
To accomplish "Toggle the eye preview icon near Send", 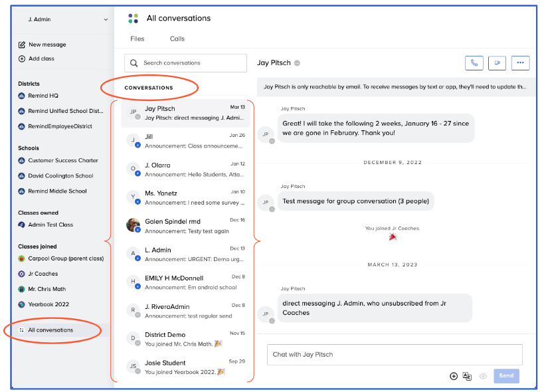I will 484,376.
